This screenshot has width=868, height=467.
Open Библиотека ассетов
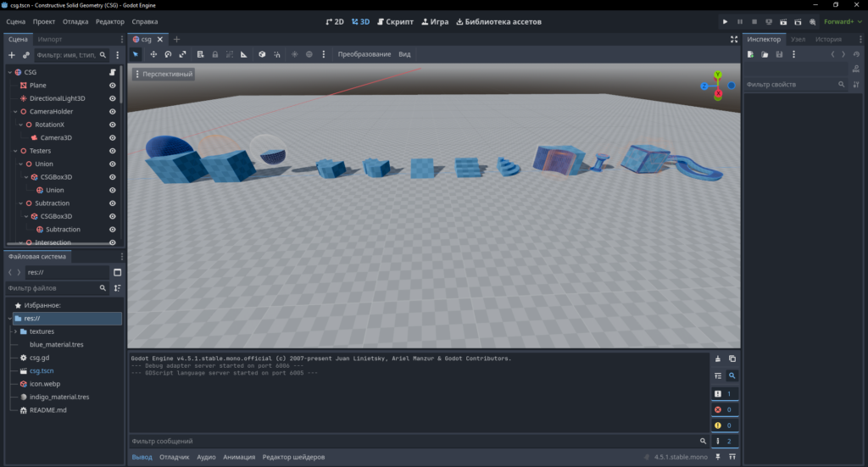coord(498,21)
